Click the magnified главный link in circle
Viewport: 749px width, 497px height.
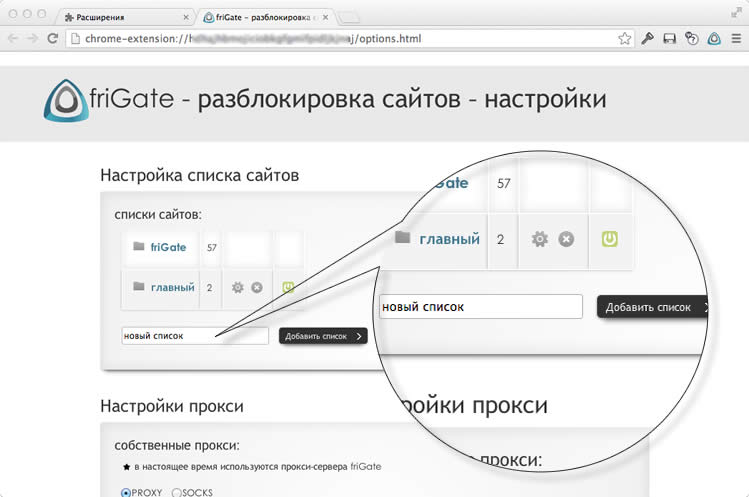(x=449, y=238)
